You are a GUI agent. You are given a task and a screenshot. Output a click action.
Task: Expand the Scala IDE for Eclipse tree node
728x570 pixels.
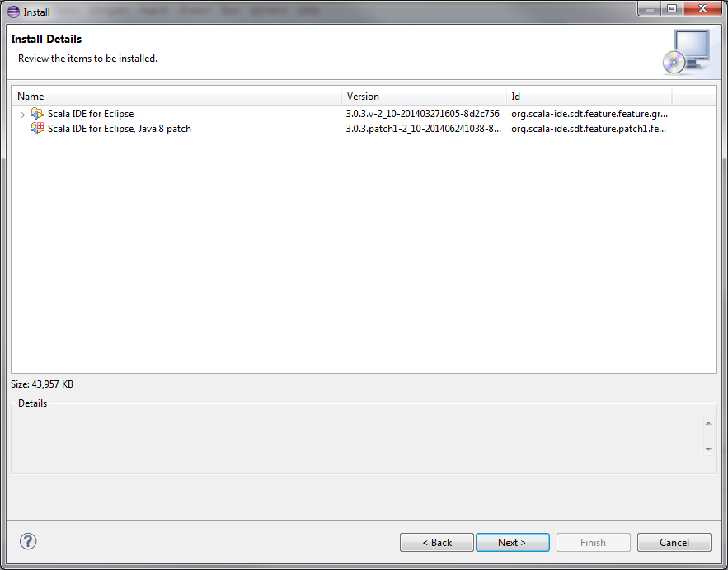[x=22, y=115]
